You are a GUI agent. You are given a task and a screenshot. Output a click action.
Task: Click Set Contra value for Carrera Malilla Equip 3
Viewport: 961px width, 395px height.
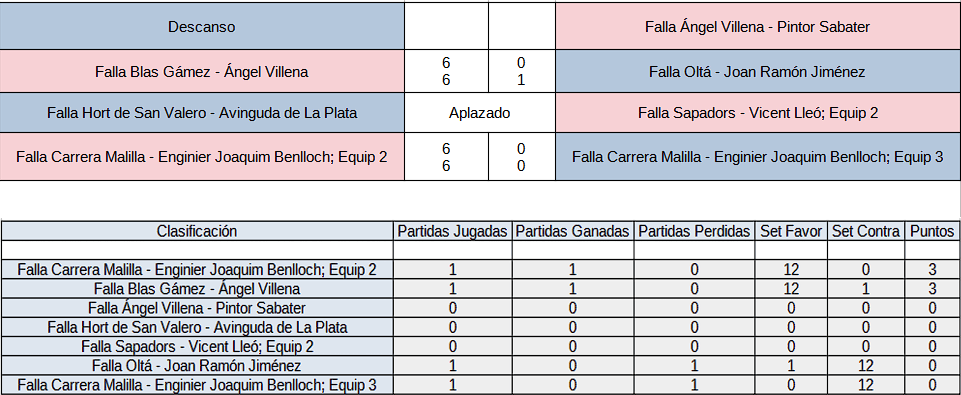(x=865, y=385)
